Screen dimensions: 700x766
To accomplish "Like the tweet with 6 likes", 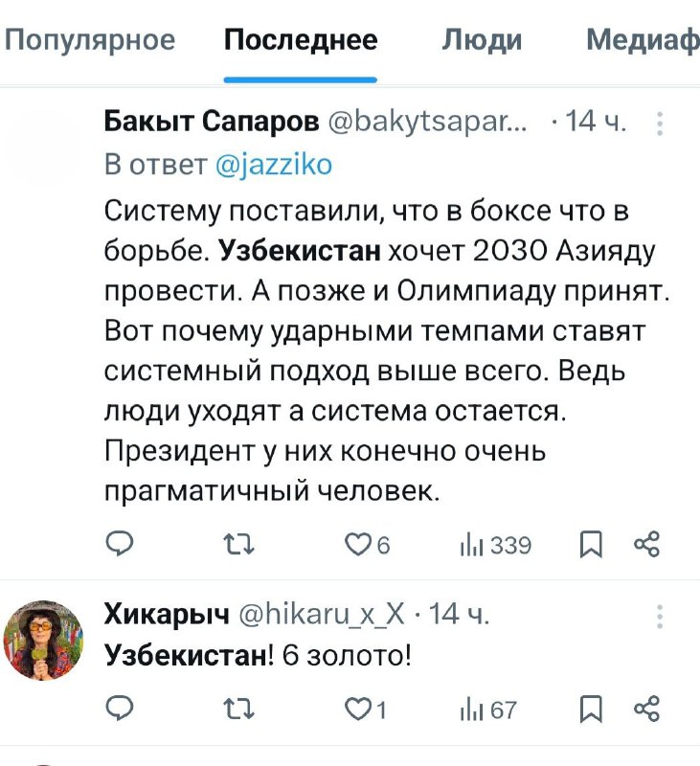I will coord(368,545).
